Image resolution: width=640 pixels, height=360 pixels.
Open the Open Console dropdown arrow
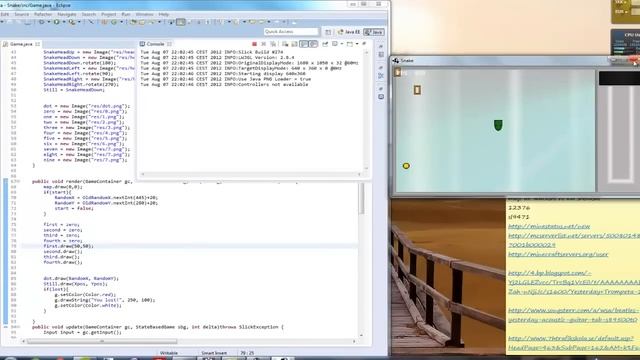click(x=357, y=44)
